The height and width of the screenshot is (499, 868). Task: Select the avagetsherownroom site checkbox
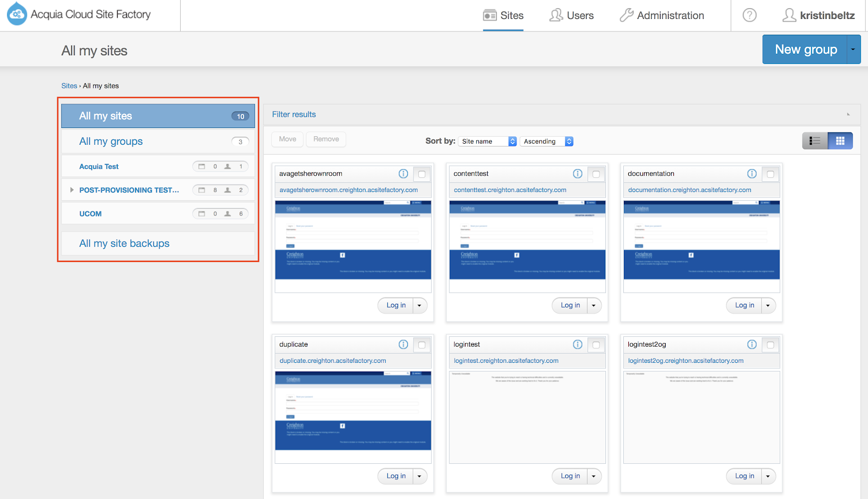[422, 174]
